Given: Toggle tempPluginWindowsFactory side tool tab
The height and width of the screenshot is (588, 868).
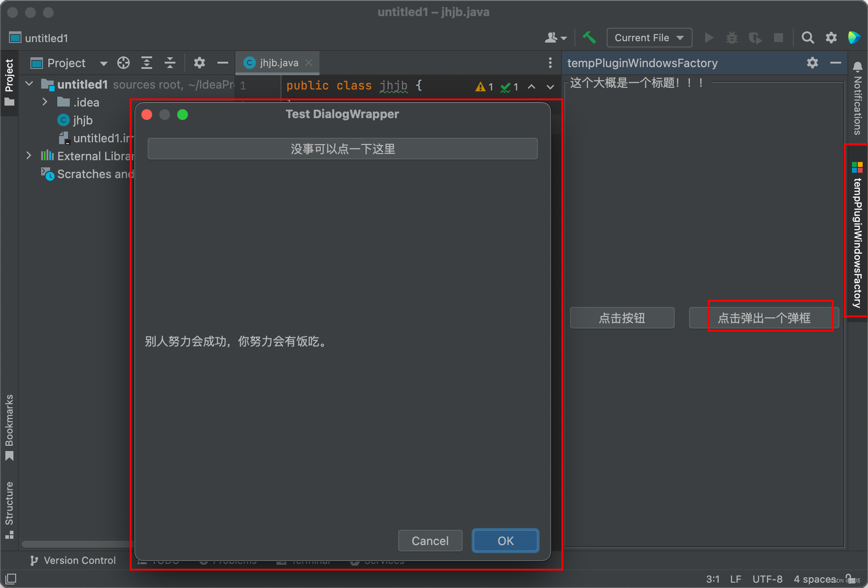Looking at the screenshot, I should click(857, 234).
